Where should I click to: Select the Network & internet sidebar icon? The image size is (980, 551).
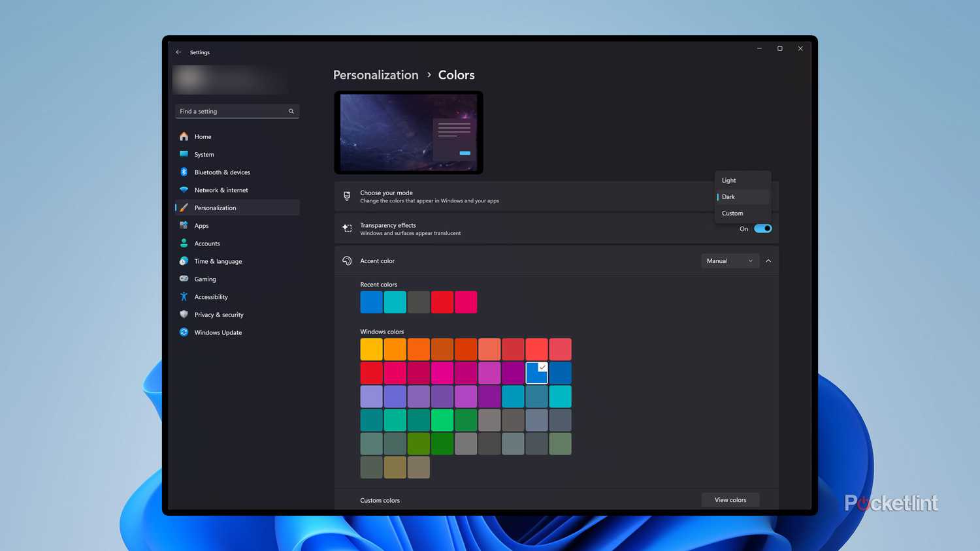point(184,190)
